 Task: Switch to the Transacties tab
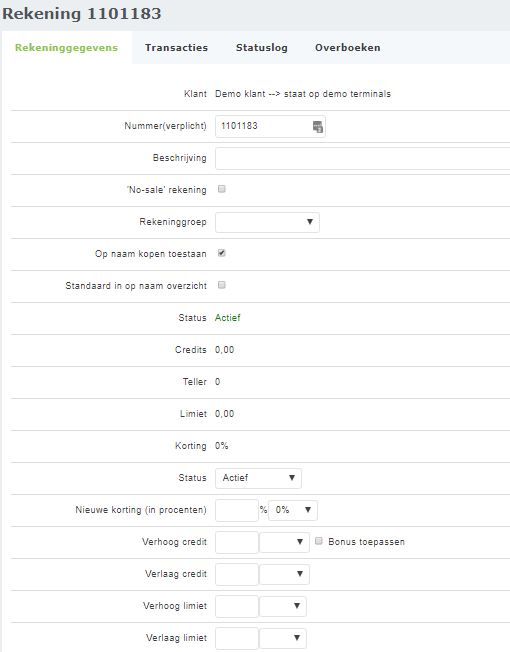[176, 47]
